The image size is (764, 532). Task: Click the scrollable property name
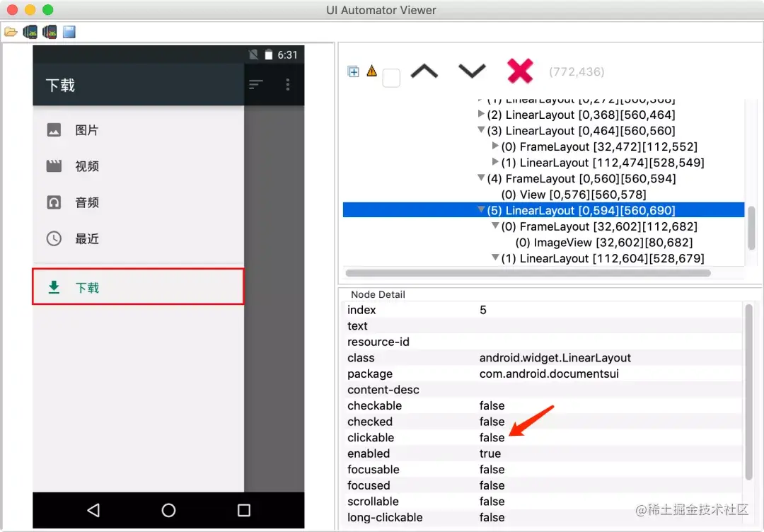[373, 502]
